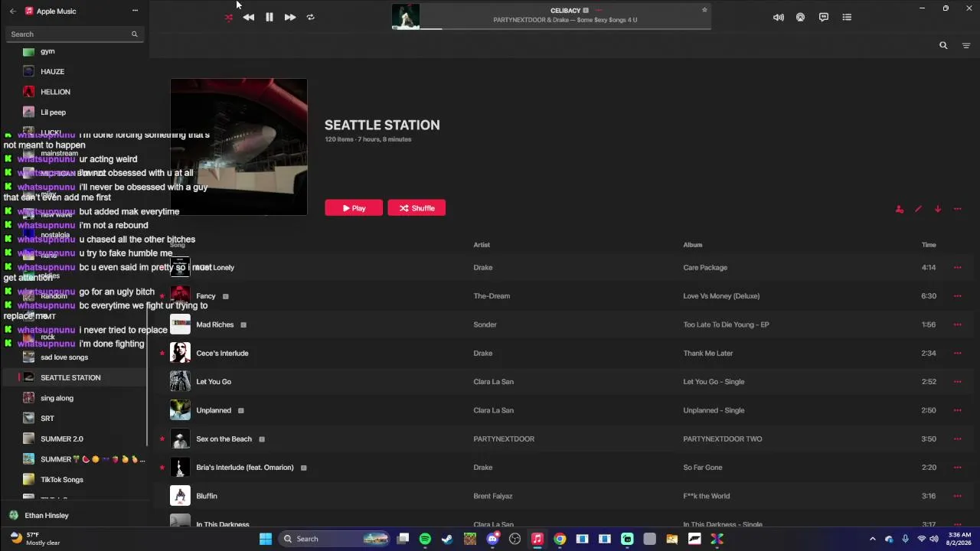This screenshot has height=551, width=980.
Task: Skip forward to the next track
Action: tap(290, 17)
